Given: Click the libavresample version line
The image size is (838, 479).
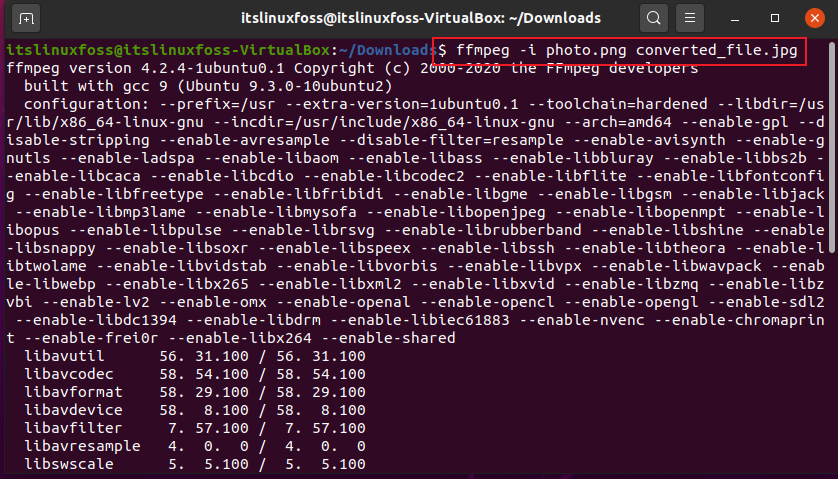Looking at the screenshot, I should [195, 446].
